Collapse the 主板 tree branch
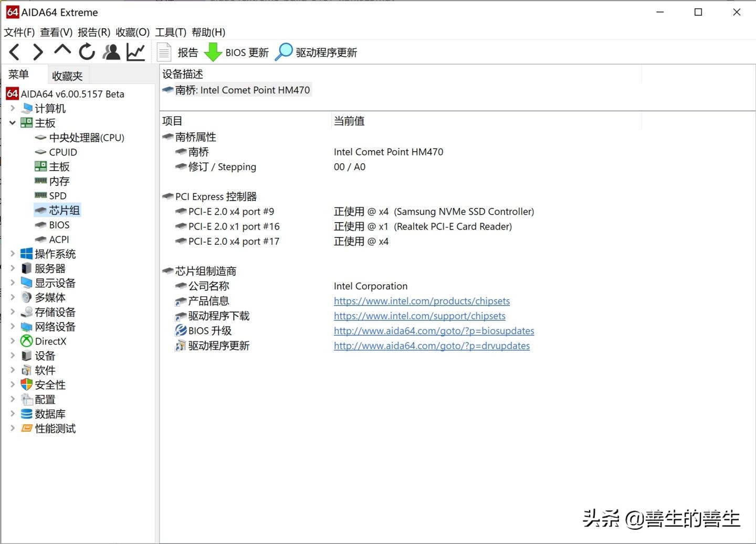This screenshot has width=756, height=544. [13, 123]
